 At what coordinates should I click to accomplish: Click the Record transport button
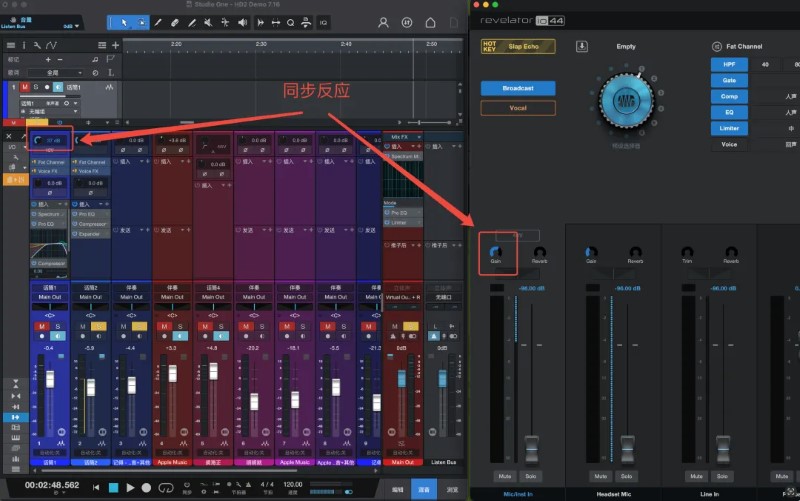click(x=146, y=488)
